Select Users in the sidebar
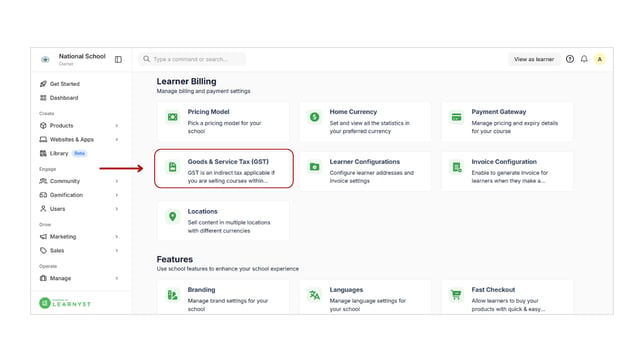The height and width of the screenshot is (362, 644). 58,209
